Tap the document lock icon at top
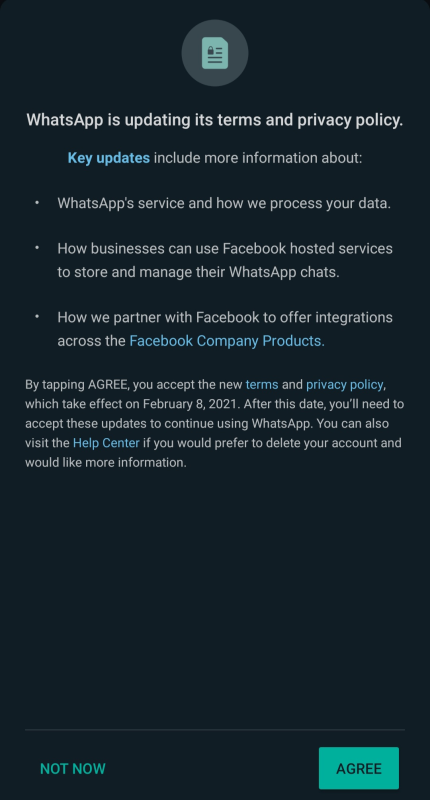The width and height of the screenshot is (430, 800). pyautogui.click(x=215, y=53)
